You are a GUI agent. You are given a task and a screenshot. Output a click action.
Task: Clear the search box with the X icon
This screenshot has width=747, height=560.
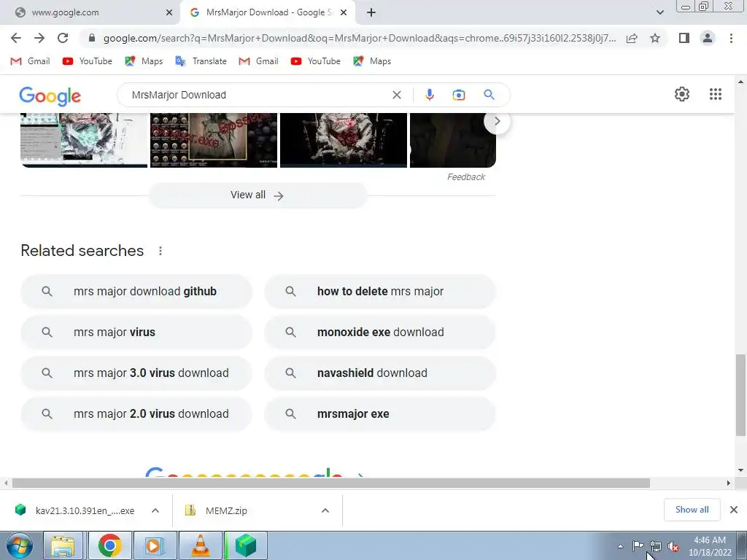point(396,95)
